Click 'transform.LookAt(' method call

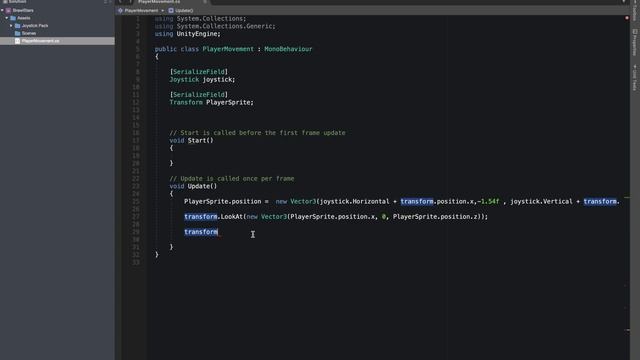pos(215,217)
